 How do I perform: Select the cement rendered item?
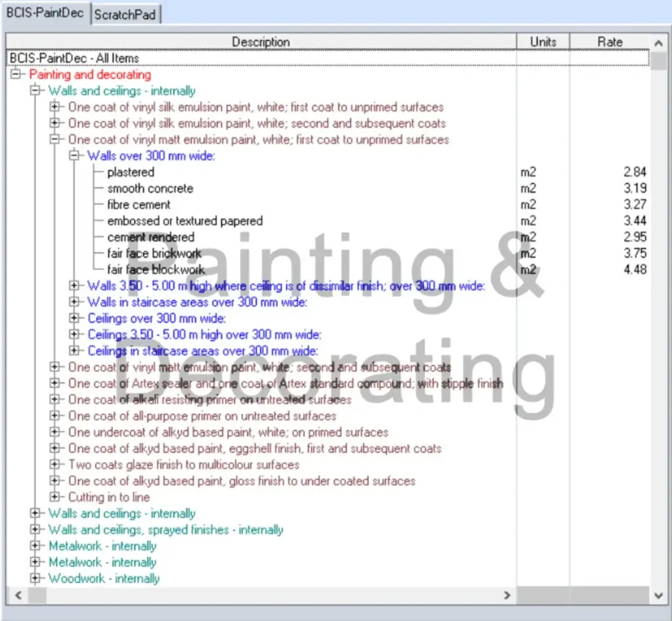(x=150, y=237)
